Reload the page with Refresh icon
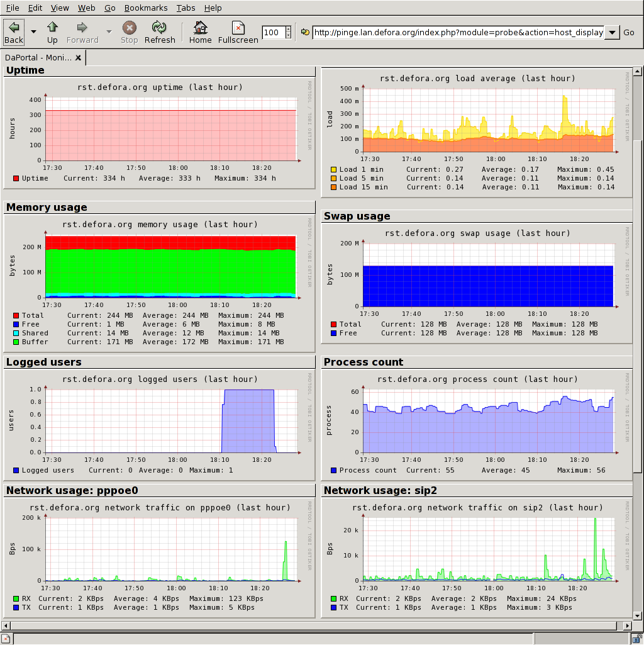The width and height of the screenshot is (644, 645). point(160,28)
